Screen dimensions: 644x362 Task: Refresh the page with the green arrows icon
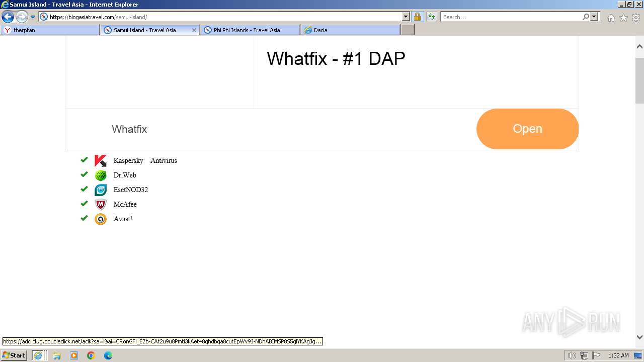(x=432, y=17)
